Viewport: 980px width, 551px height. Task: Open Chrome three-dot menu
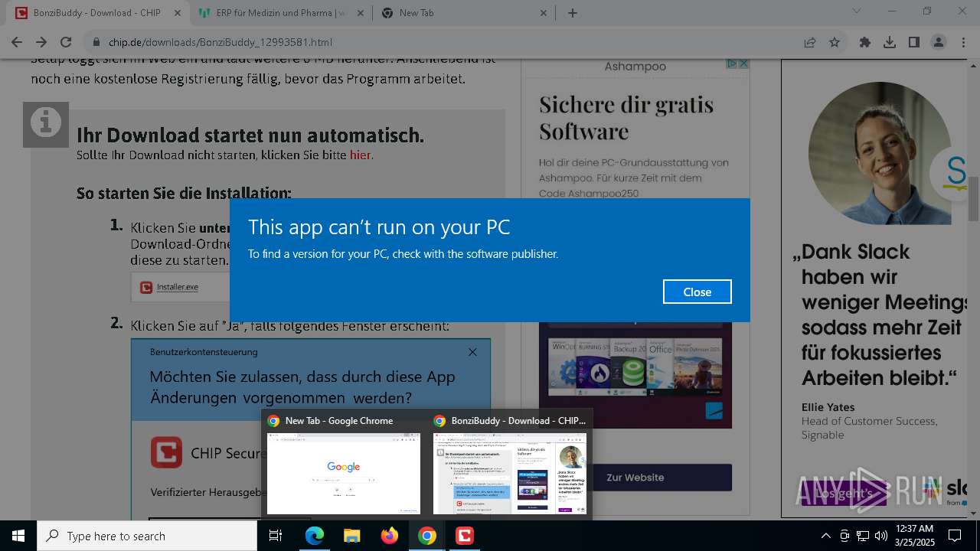coord(963,42)
